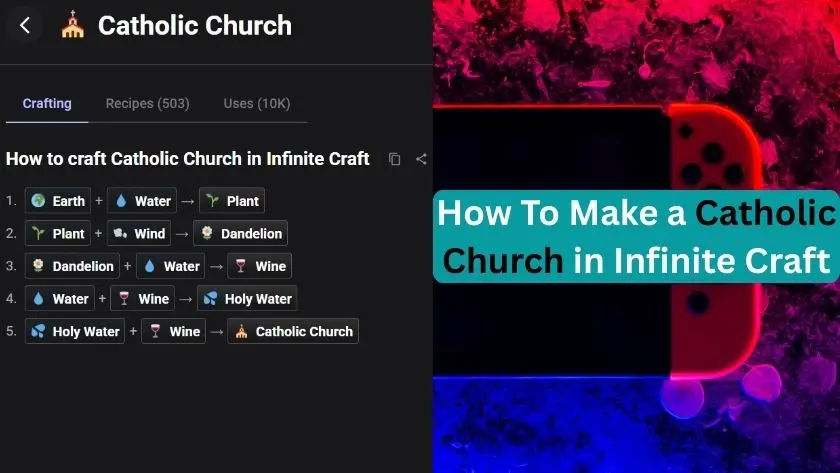The height and width of the screenshot is (473, 840).
Task: Click the Plant ingredient in step 2
Action: [x=58, y=234]
